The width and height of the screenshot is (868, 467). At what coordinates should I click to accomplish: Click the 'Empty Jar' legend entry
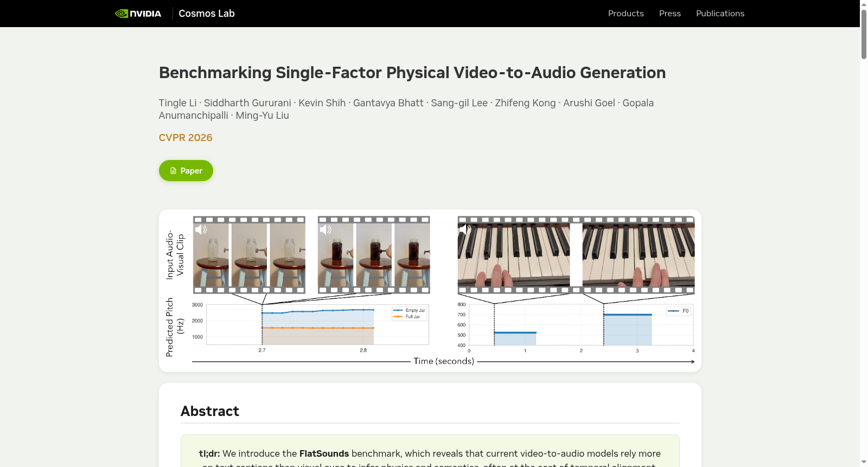coord(410,310)
